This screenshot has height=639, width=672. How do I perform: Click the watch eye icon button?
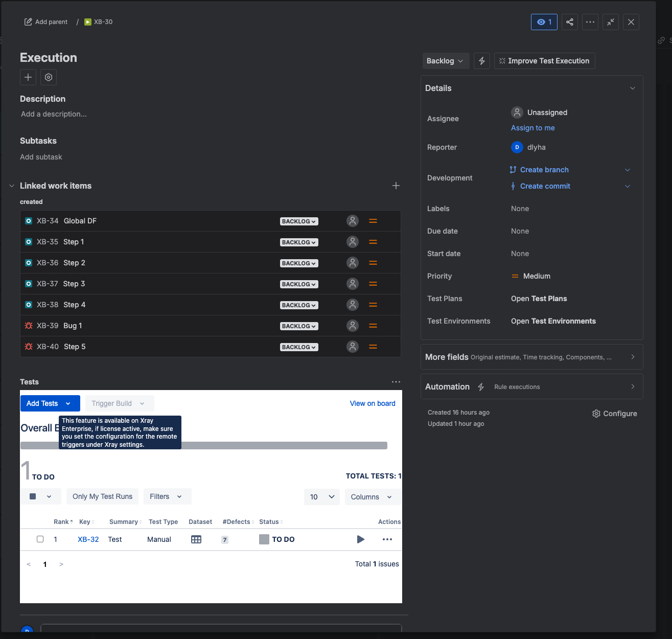[x=544, y=22]
